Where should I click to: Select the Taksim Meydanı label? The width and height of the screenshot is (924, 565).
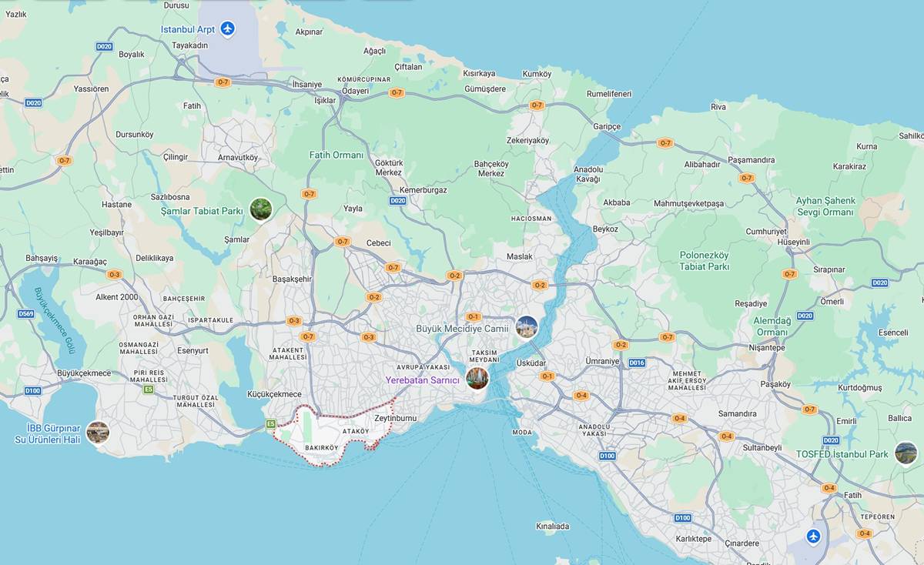click(x=484, y=356)
